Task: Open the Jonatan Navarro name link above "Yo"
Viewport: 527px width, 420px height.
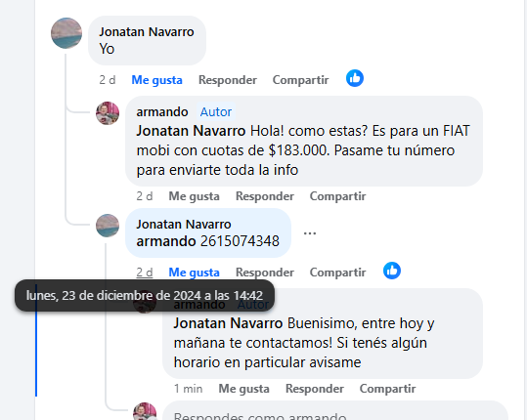Action: [x=147, y=32]
